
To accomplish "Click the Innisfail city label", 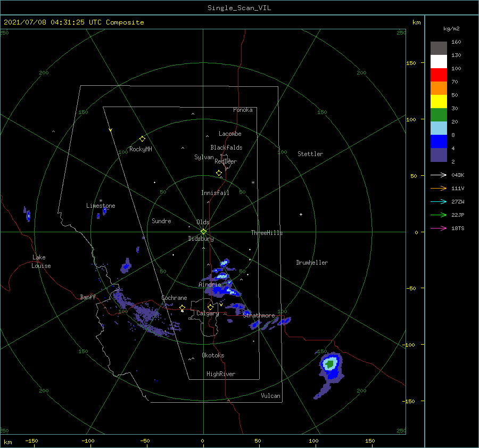I will [x=215, y=193].
